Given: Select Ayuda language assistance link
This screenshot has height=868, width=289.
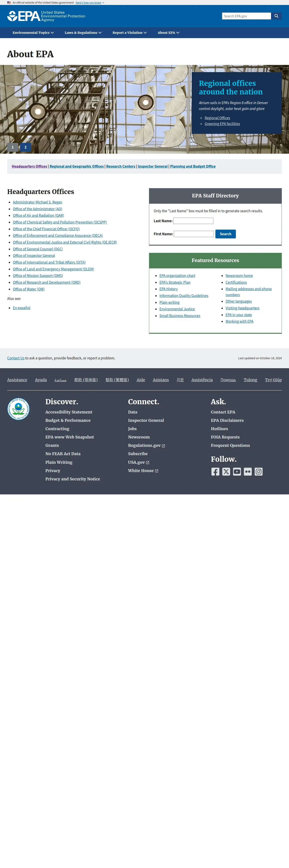Looking at the screenshot, I should click(x=41, y=380).
